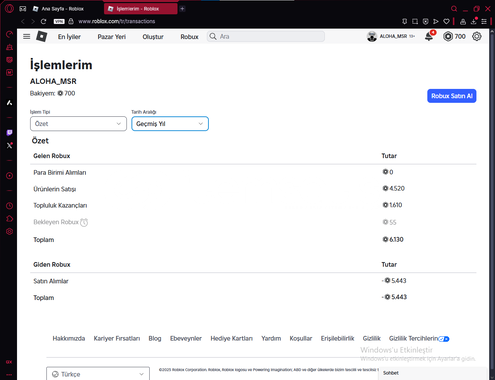
Task: Add page to bookmarks heart icon
Action: 446,21
